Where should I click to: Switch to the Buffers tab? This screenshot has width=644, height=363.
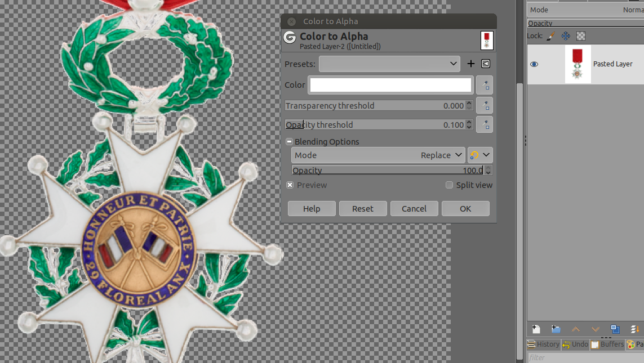pos(607,344)
